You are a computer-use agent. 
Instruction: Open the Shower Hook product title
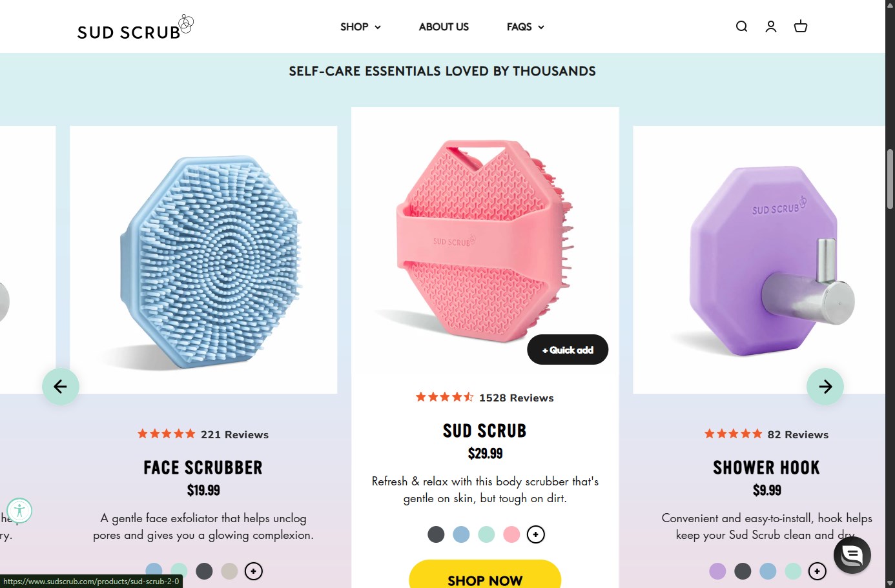pos(766,468)
